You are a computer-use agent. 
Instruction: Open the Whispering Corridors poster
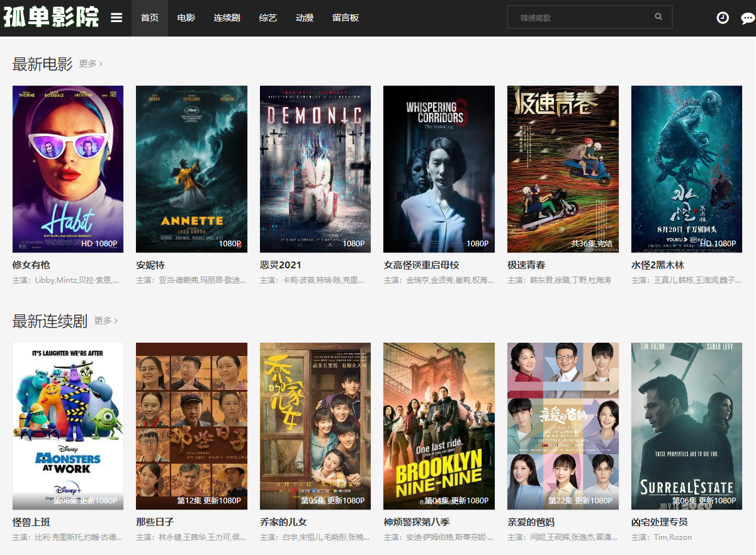click(439, 169)
